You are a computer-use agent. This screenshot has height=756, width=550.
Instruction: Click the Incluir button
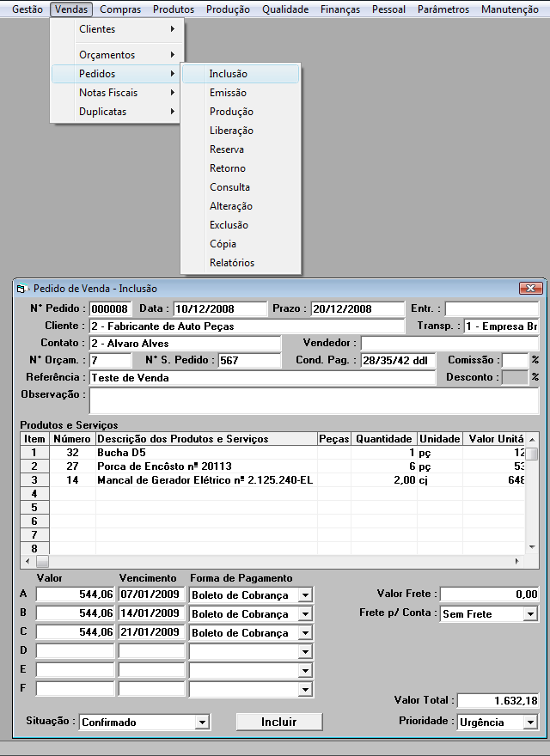[x=278, y=722]
